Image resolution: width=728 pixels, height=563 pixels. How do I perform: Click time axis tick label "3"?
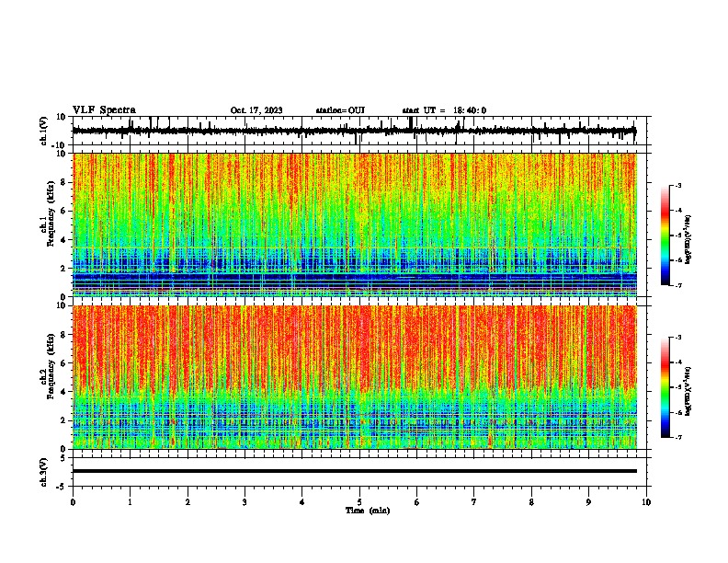point(245,502)
